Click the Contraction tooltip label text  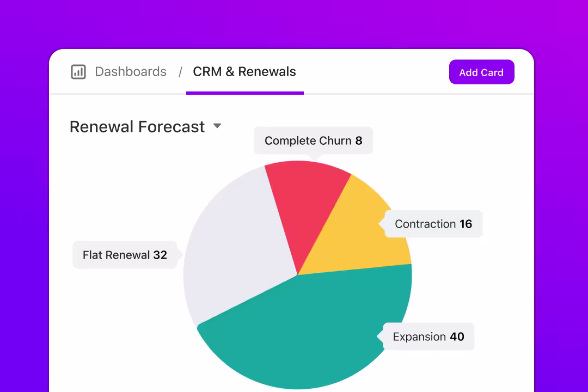(x=425, y=224)
